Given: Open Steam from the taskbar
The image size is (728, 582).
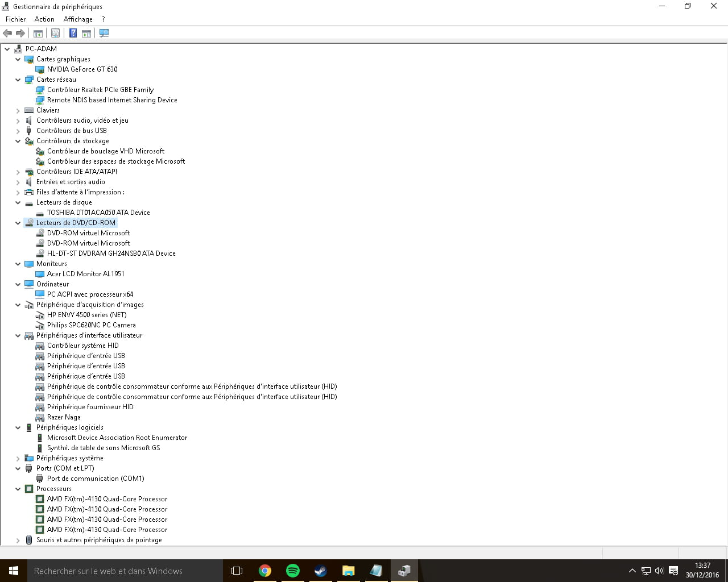Looking at the screenshot, I should 321,571.
